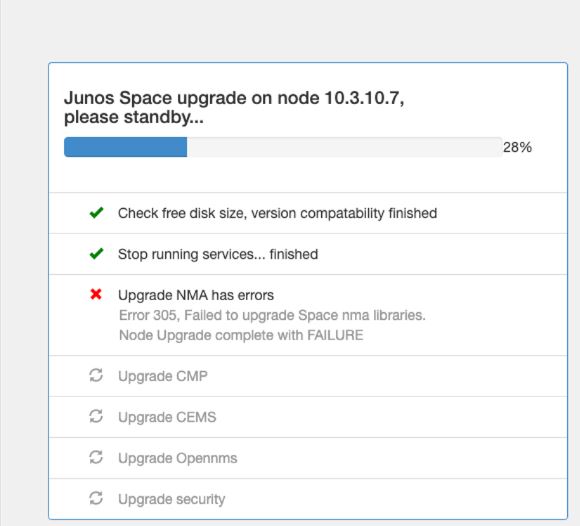Viewport: 580px width, 526px height.
Task: Click 'Upgrade NMA has errors' text
Action: pos(196,295)
